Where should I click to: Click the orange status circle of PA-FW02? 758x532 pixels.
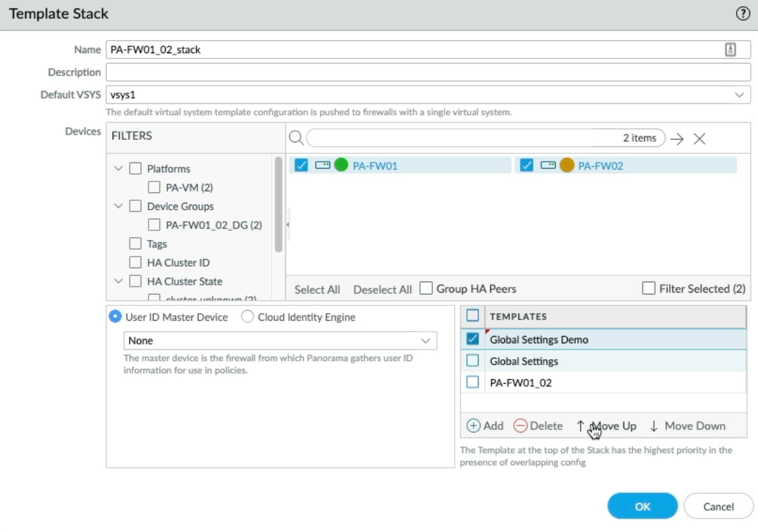pyautogui.click(x=567, y=165)
